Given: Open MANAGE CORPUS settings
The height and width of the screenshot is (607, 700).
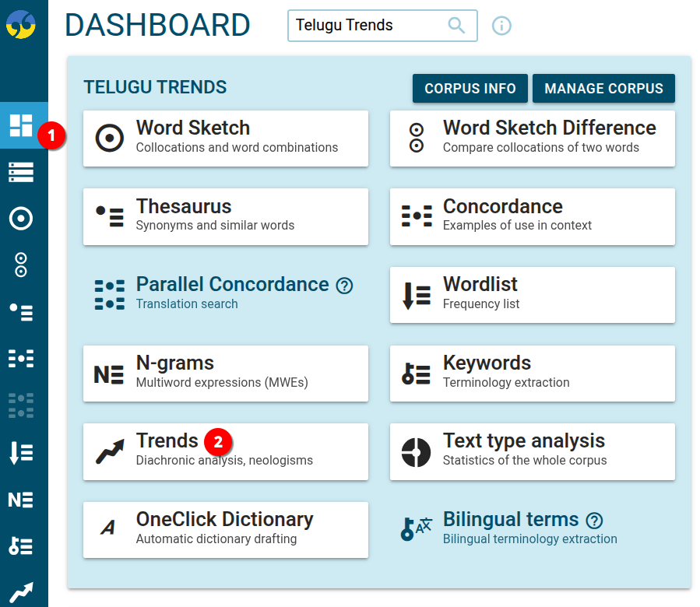Looking at the screenshot, I should (x=603, y=88).
